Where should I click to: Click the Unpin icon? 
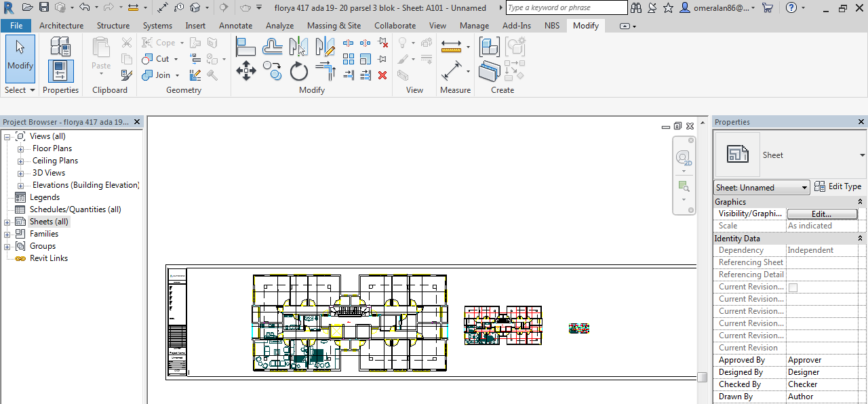(382, 42)
